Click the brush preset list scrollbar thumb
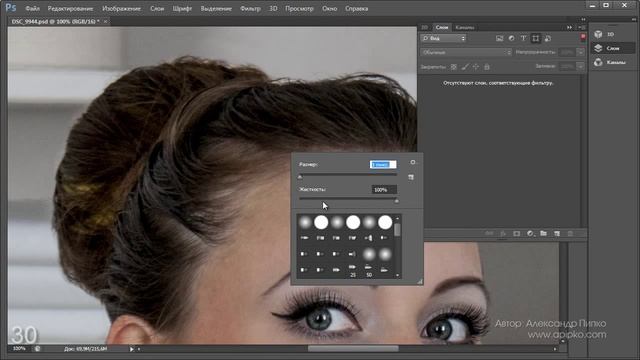 (397, 230)
